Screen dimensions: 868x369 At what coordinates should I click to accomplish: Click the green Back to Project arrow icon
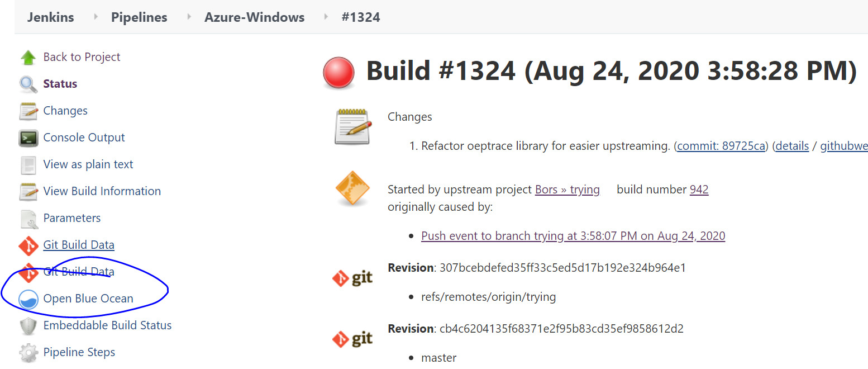(28, 56)
